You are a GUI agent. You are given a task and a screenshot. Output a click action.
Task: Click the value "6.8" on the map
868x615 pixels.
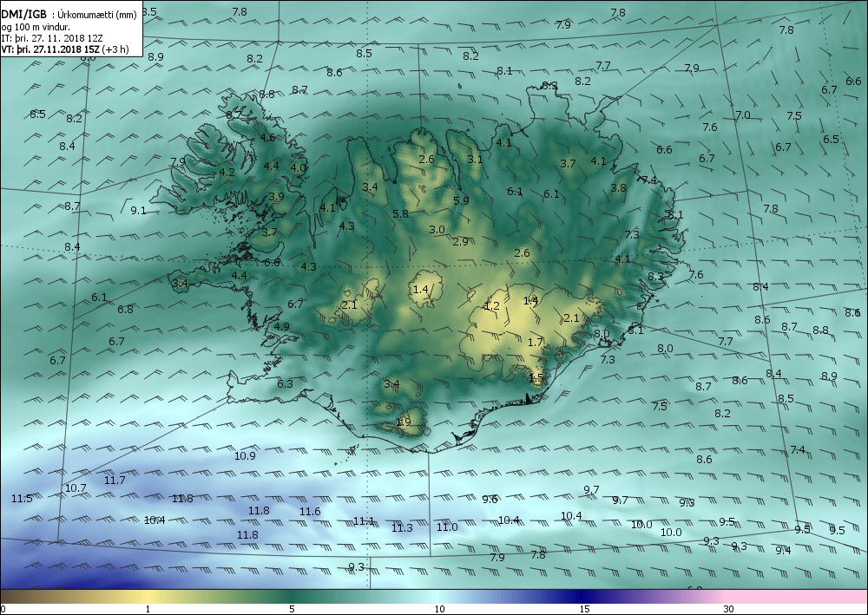point(125,309)
